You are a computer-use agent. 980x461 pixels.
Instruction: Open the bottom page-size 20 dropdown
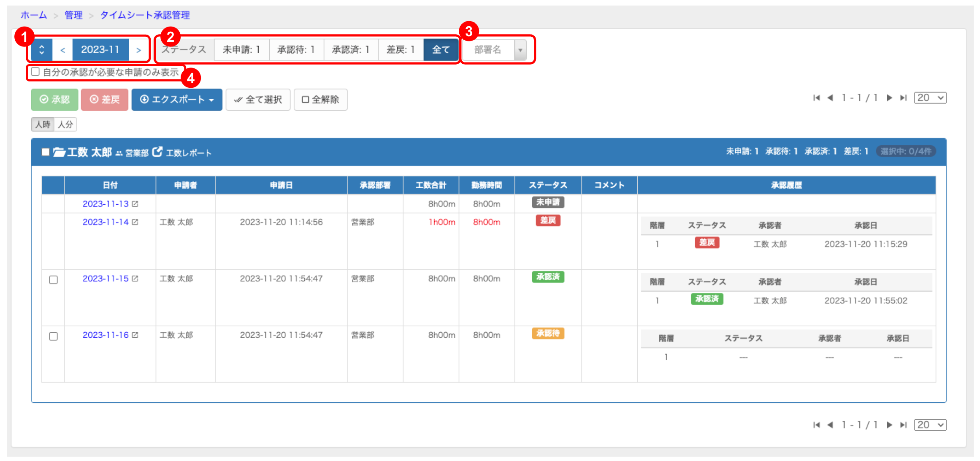point(930,425)
